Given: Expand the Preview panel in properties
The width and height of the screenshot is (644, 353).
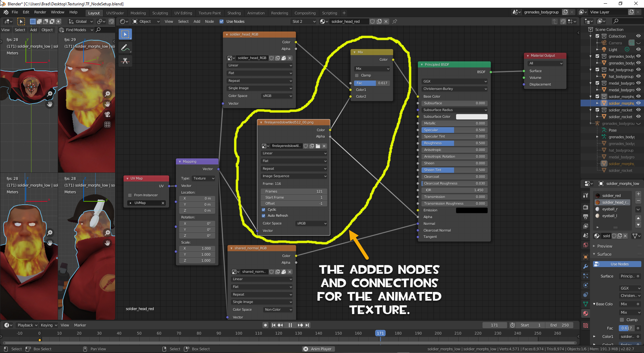Looking at the screenshot, I should click(x=604, y=246).
